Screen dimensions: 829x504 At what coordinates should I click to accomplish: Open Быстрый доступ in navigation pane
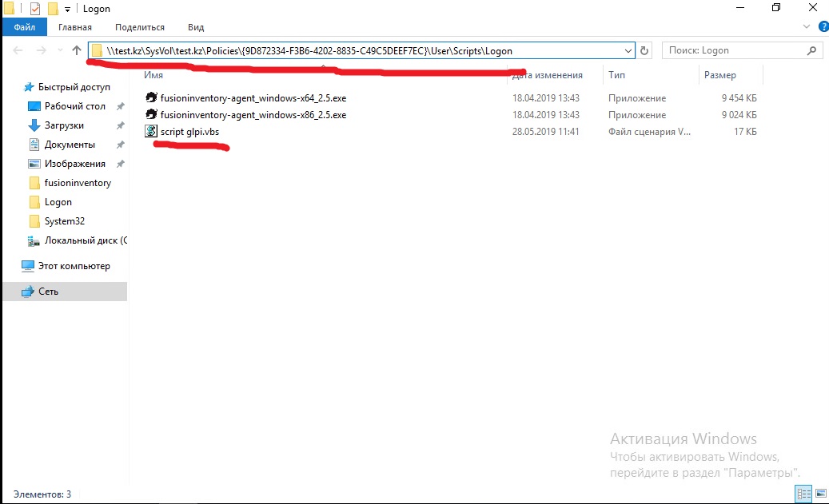coord(74,87)
